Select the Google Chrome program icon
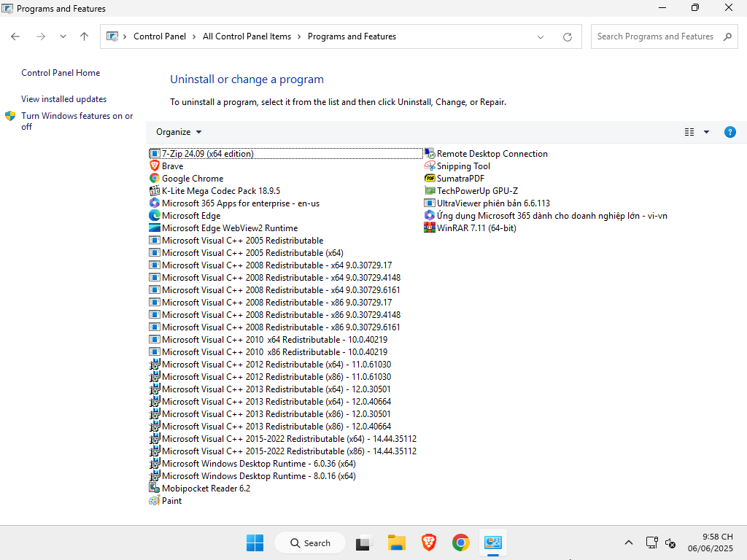The image size is (747, 560). 154,179
